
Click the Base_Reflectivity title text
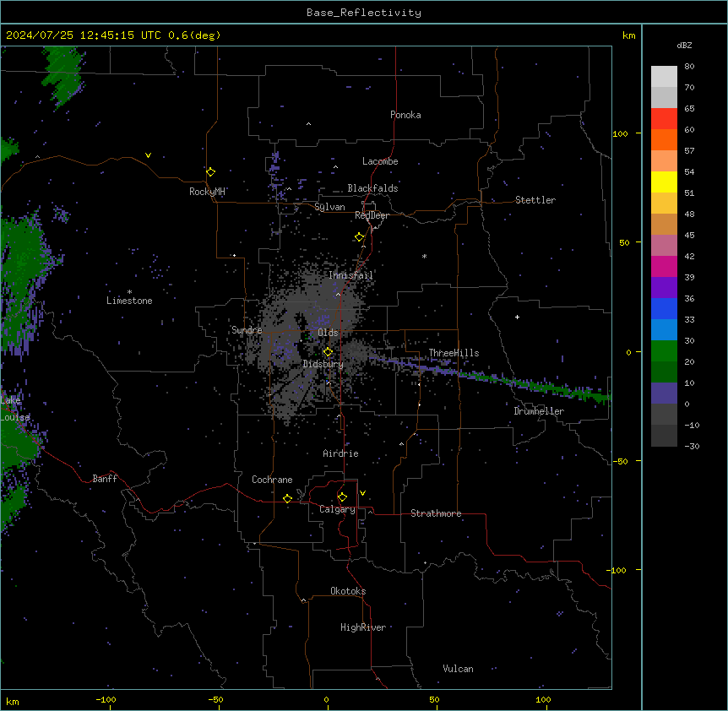click(364, 13)
